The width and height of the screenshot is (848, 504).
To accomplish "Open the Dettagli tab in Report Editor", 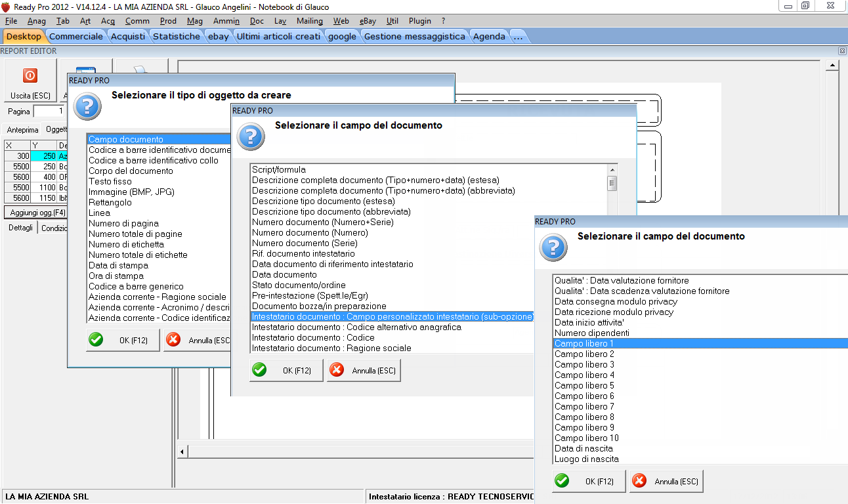I will (x=20, y=228).
